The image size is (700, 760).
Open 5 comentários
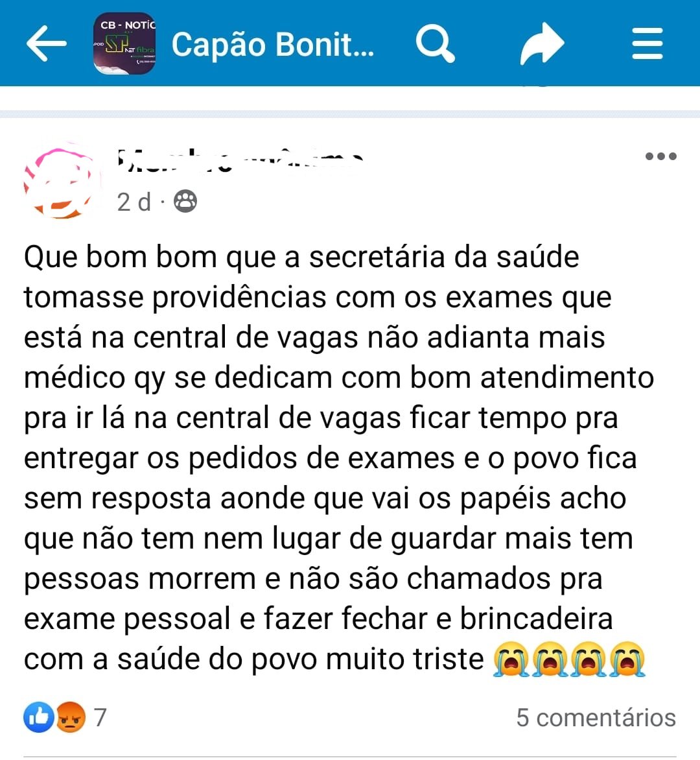coord(596,717)
